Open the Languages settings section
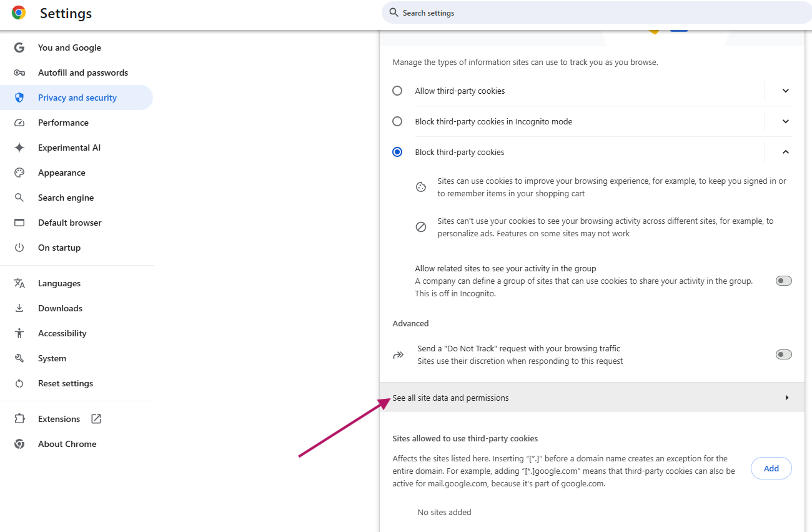The height and width of the screenshot is (532, 812). tap(59, 283)
